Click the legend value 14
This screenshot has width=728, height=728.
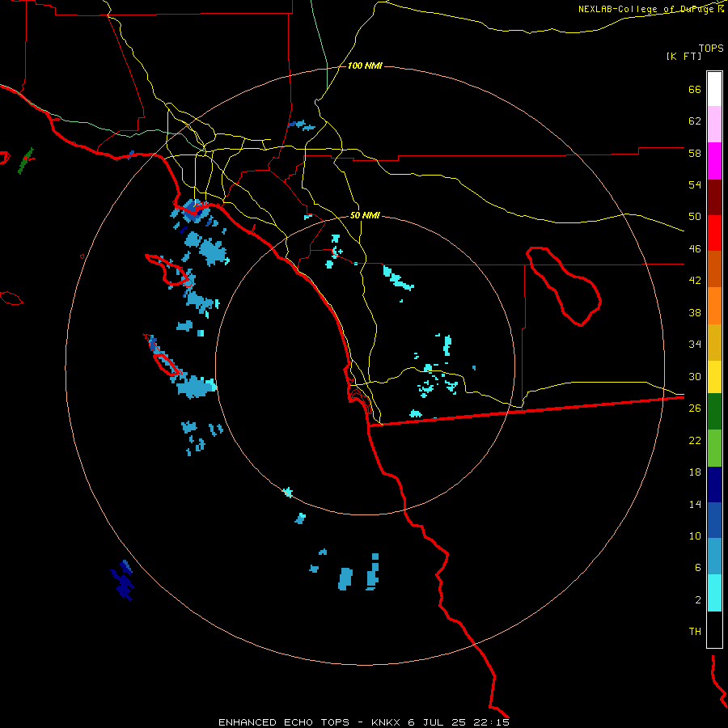point(695,504)
